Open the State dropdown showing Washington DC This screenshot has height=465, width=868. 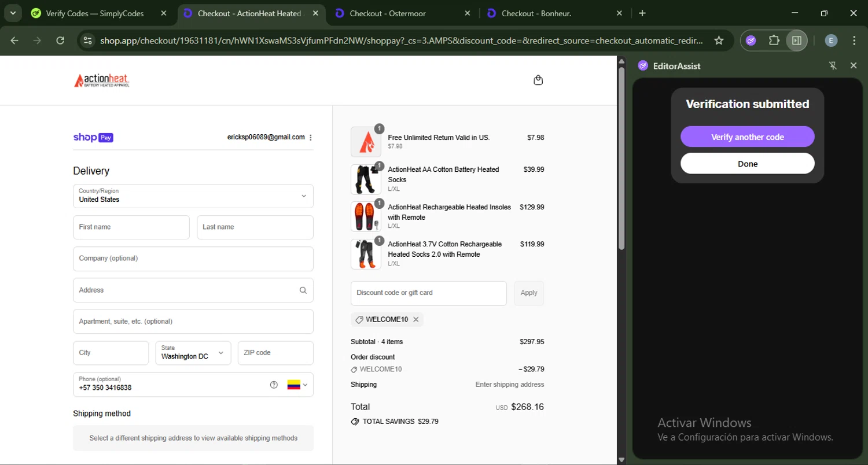pos(193,353)
